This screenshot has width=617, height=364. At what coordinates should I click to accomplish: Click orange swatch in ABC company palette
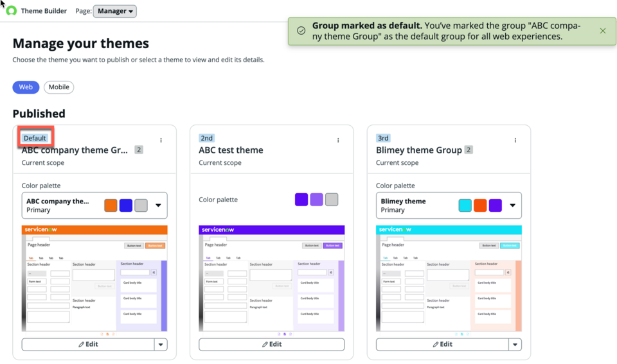[x=111, y=205]
